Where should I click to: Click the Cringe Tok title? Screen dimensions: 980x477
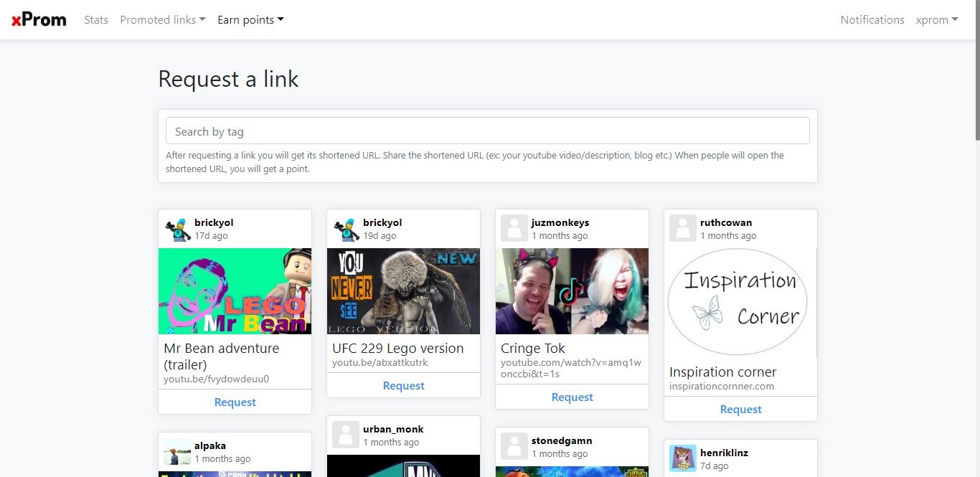pos(533,349)
